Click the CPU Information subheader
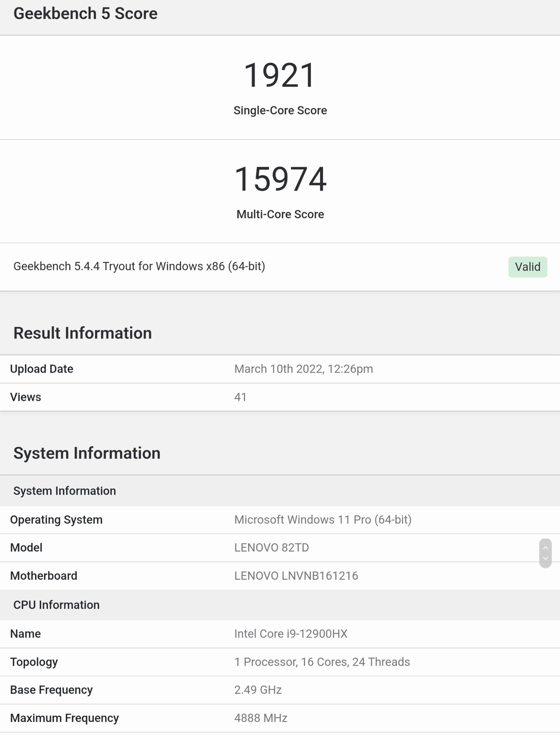560x735 pixels. point(56,605)
